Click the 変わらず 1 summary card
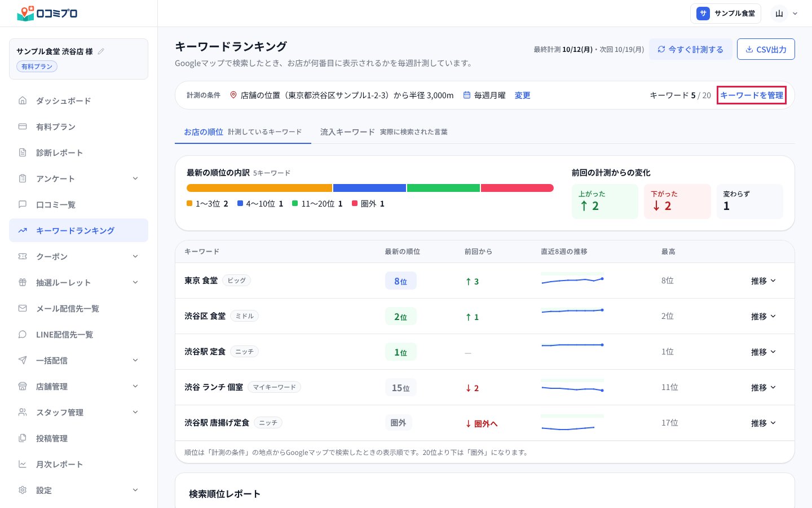The image size is (812, 508). coord(749,202)
